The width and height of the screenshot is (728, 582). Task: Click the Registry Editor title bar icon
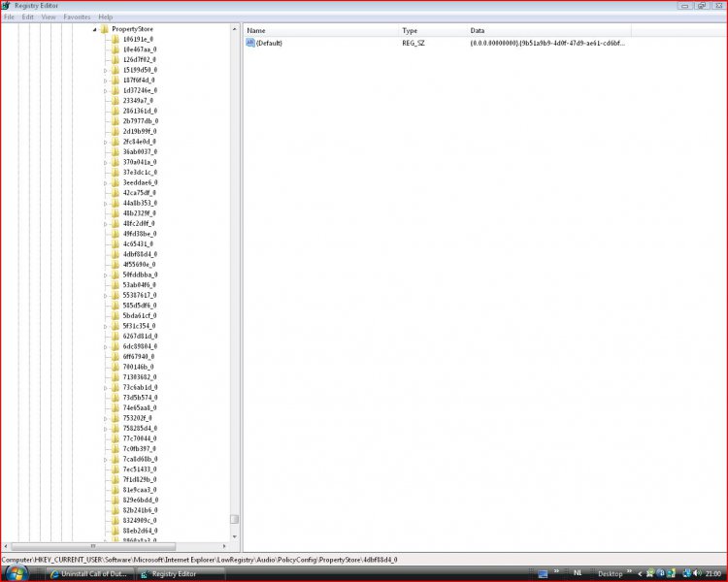click(x=6, y=6)
